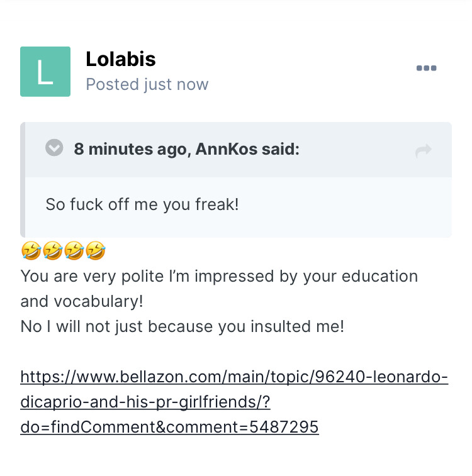Open the Lolabis profile username link
The height and width of the screenshot is (476, 472).
(x=121, y=59)
